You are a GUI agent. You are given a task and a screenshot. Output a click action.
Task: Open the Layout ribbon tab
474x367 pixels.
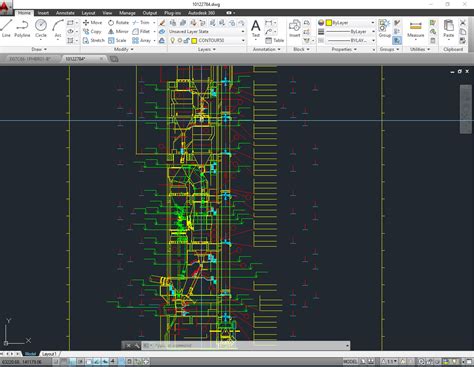coord(88,13)
